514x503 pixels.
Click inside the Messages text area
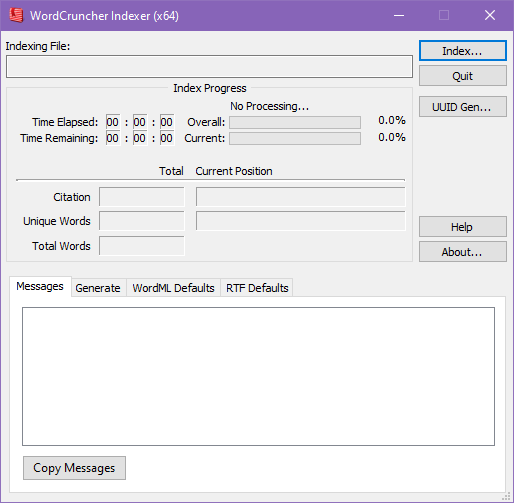258,376
